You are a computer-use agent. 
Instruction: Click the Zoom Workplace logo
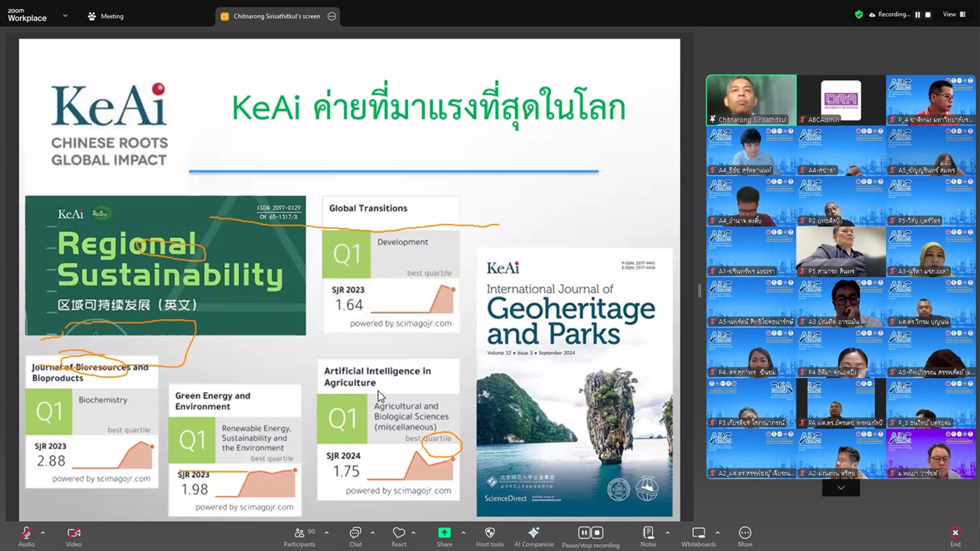[x=27, y=15]
